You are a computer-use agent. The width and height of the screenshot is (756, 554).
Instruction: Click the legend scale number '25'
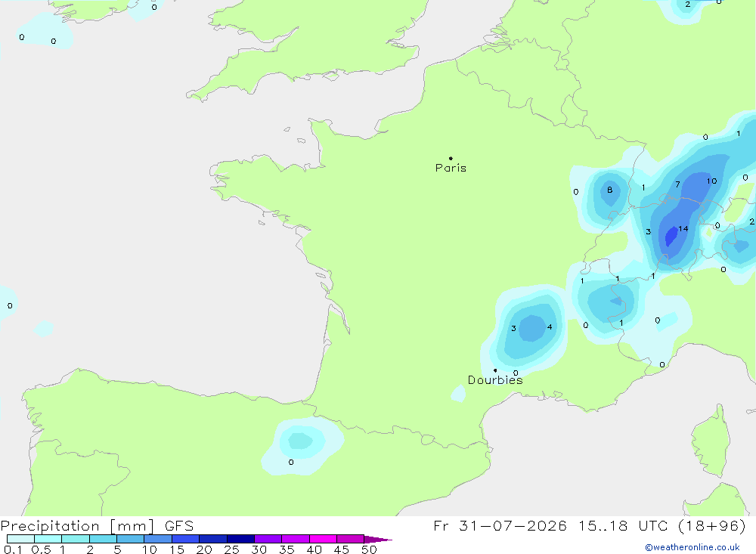point(232,549)
